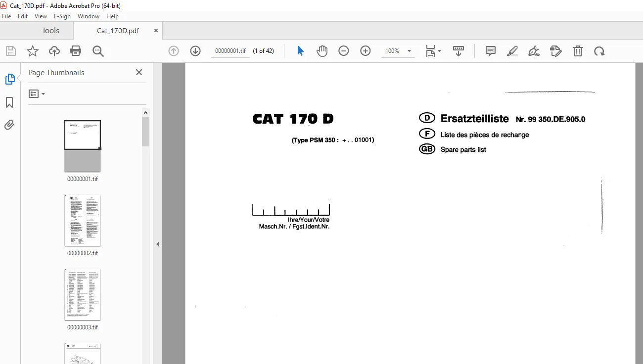Print the document using the printer icon
The image size is (643, 364).
[x=76, y=51]
